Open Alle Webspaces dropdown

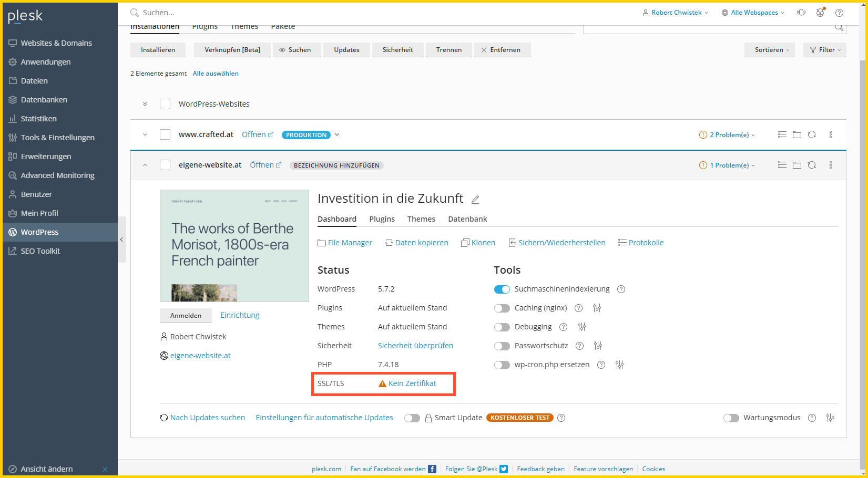(753, 13)
